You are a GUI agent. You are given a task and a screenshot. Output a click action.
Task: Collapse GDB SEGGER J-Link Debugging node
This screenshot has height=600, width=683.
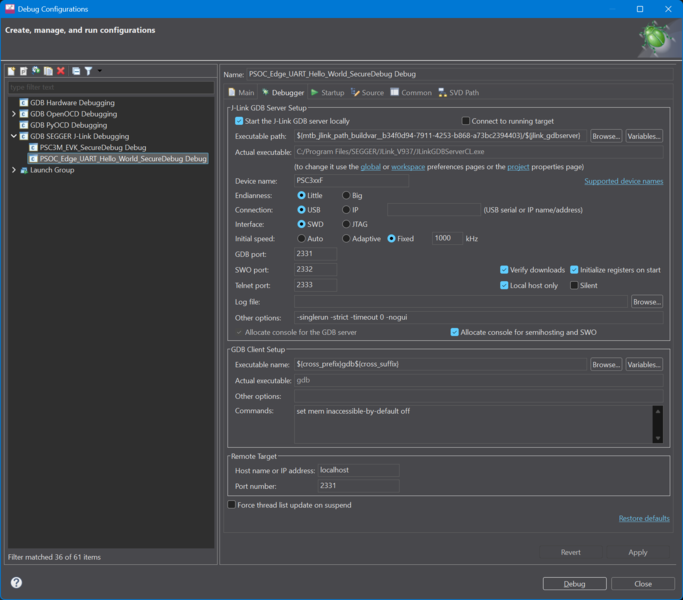(14, 136)
